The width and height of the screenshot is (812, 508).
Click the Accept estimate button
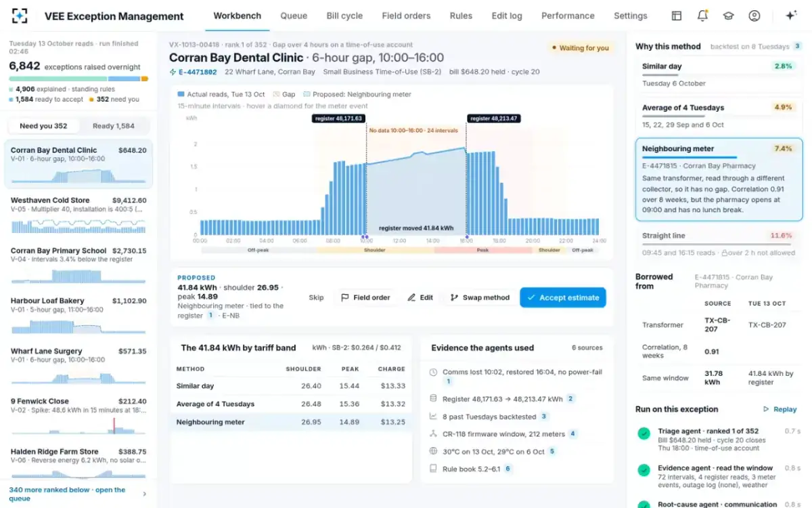tap(563, 297)
